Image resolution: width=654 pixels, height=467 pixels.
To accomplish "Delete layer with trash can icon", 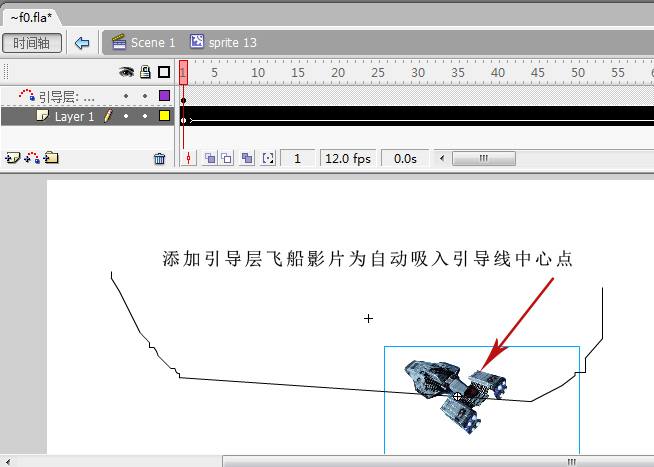I will click(x=159, y=158).
